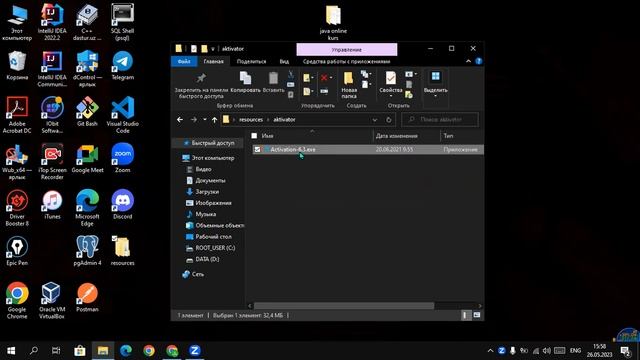Open the Windows Start menu

coord(11,350)
